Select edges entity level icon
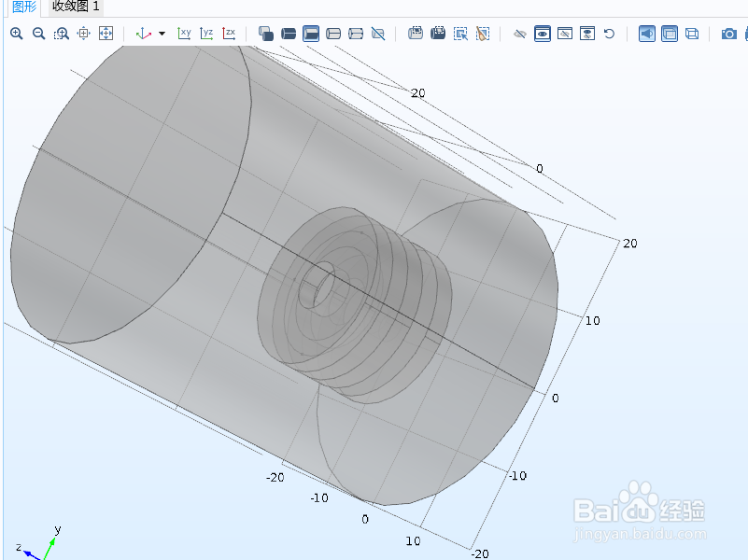 pyautogui.click(x=333, y=34)
